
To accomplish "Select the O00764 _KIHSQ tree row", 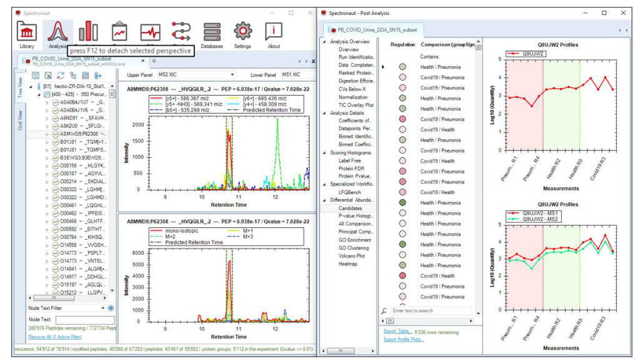I will pyautogui.click(x=78, y=237).
